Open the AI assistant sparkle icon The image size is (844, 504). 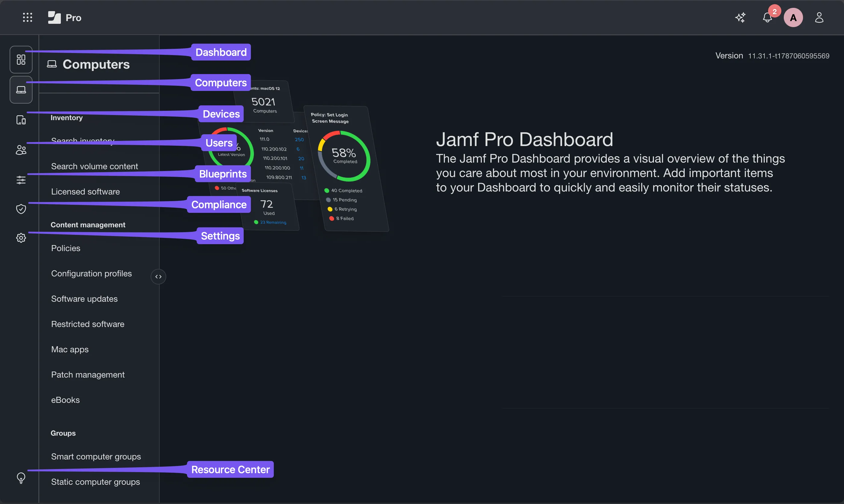coord(740,17)
